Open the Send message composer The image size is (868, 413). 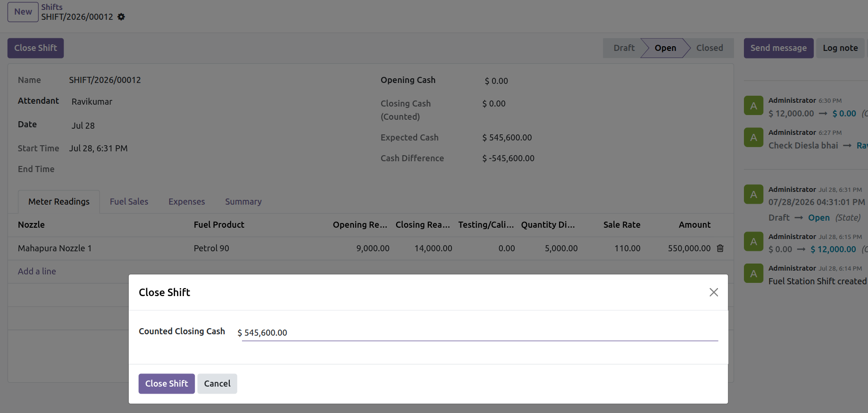coord(778,48)
